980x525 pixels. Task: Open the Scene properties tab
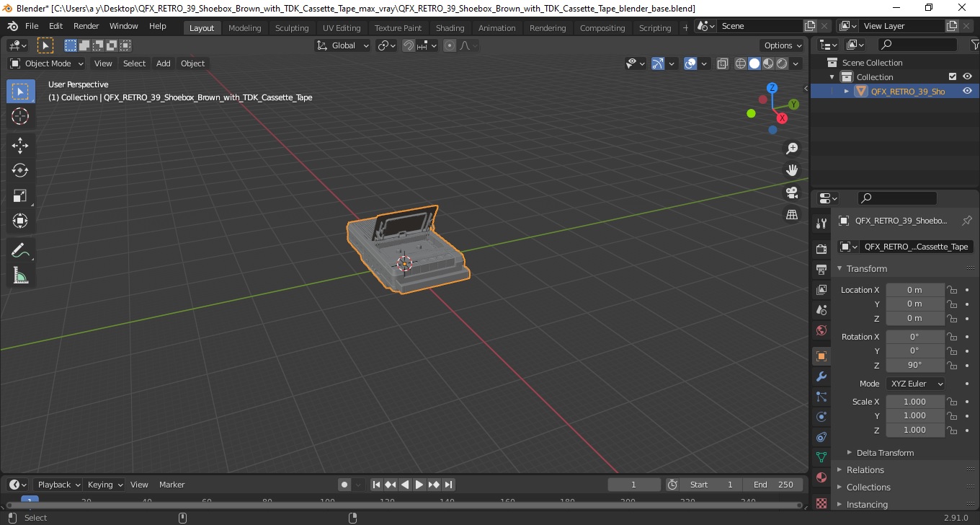click(821, 310)
